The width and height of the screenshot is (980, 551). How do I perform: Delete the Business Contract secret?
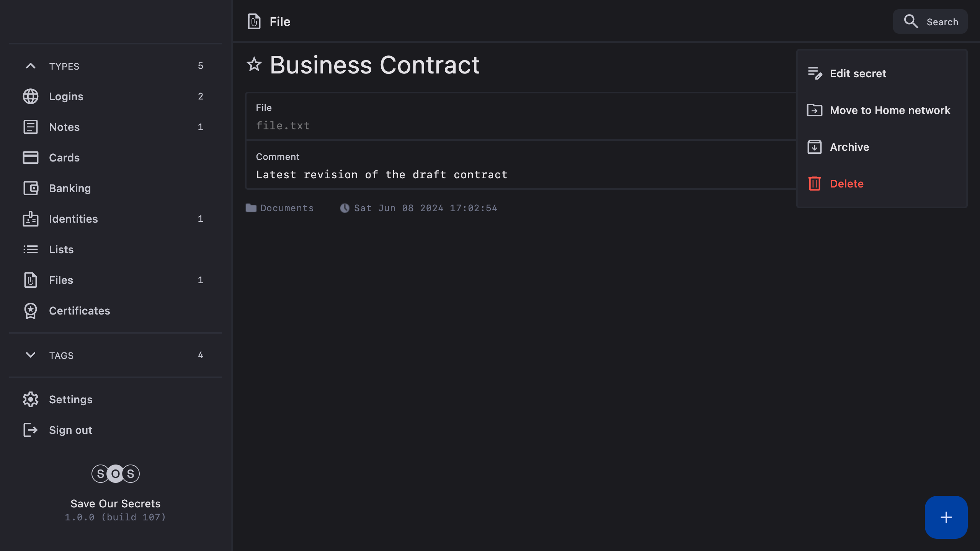coord(846,184)
